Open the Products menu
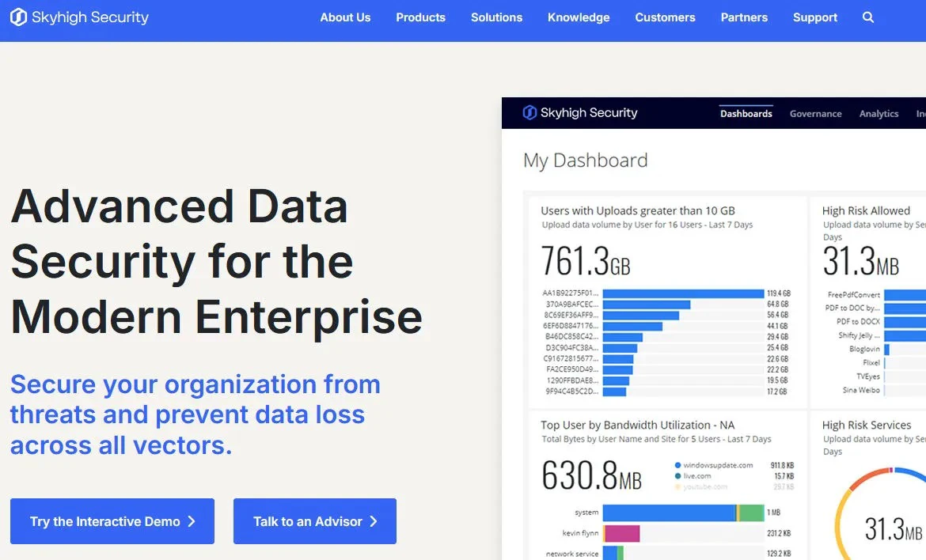926x560 pixels. point(420,17)
